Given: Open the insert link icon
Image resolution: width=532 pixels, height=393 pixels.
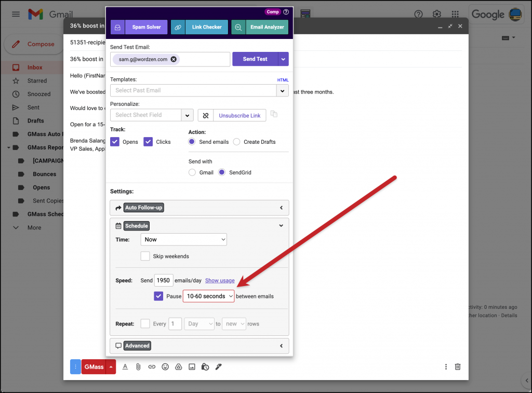Looking at the screenshot, I should coord(152,367).
